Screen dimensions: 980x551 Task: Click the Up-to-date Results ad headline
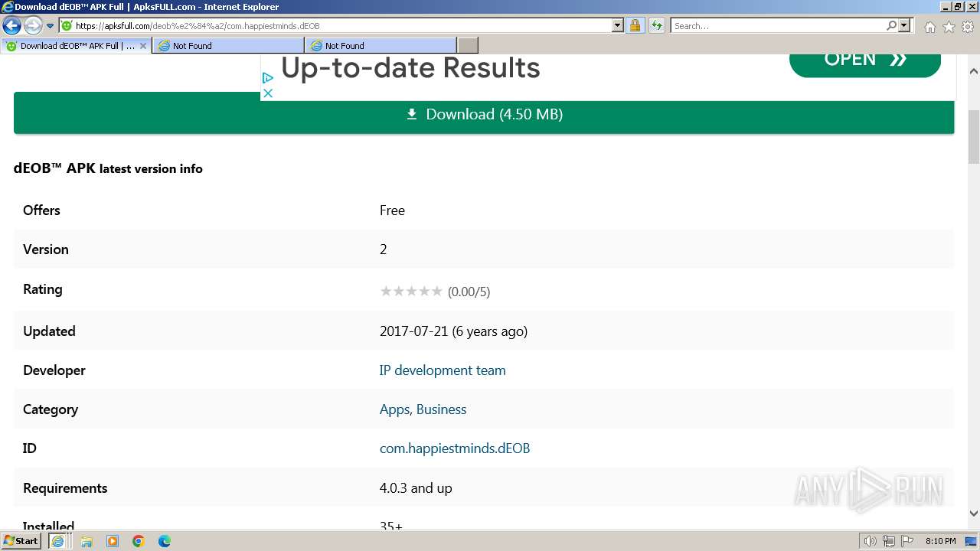click(x=410, y=68)
